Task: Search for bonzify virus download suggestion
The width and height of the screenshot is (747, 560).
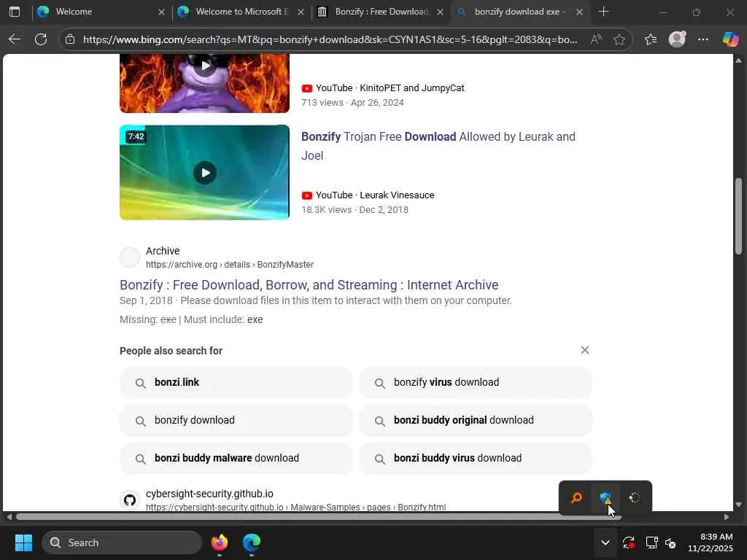Action: pos(476,382)
